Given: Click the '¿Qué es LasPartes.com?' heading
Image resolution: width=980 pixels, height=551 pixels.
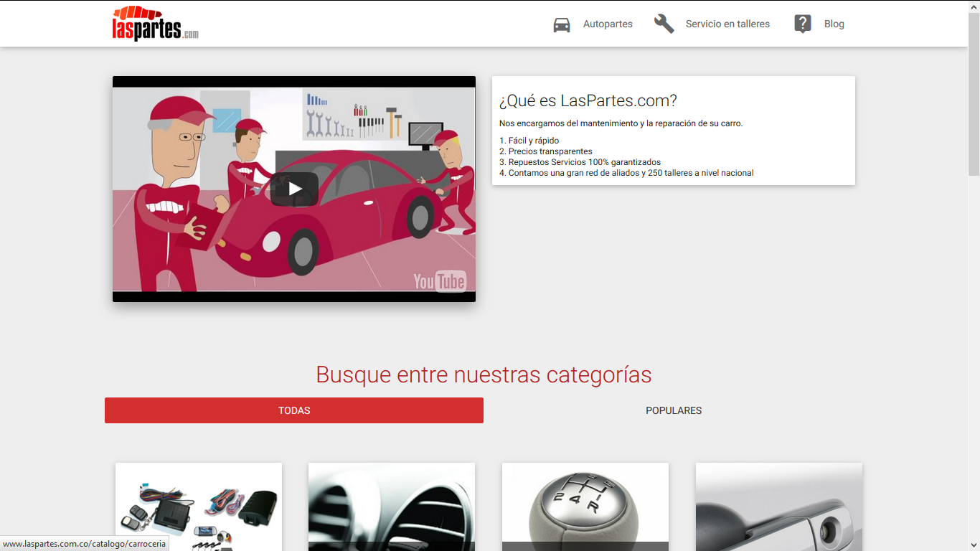Looking at the screenshot, I should coord(588,100).
